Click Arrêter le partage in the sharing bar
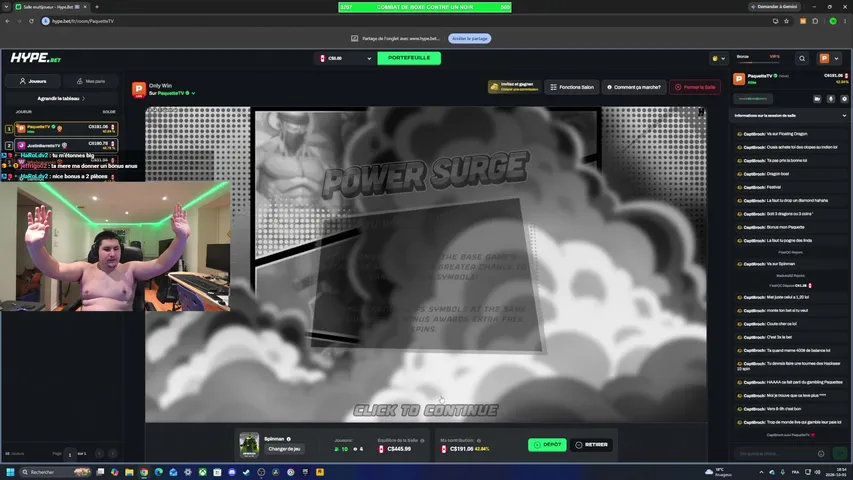Viewport: 853px width, 480px height. coord(469,39)
